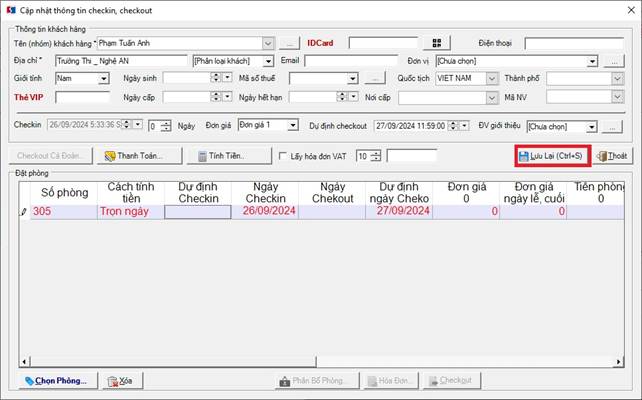
Task: Expand the Phân loại khách dropdown
Action: pos(268,61)
